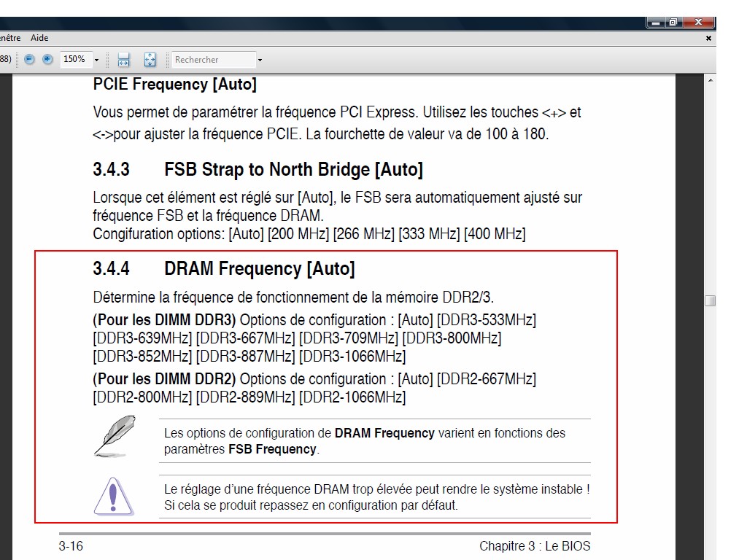
Task: Open the Fenêtre menu
Action: [x=9, y=38]
